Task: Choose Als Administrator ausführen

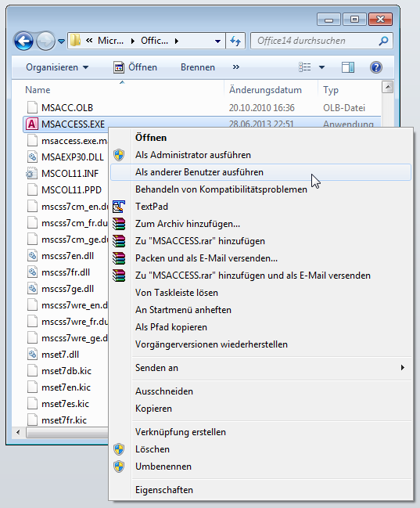Action: point(260,155)
